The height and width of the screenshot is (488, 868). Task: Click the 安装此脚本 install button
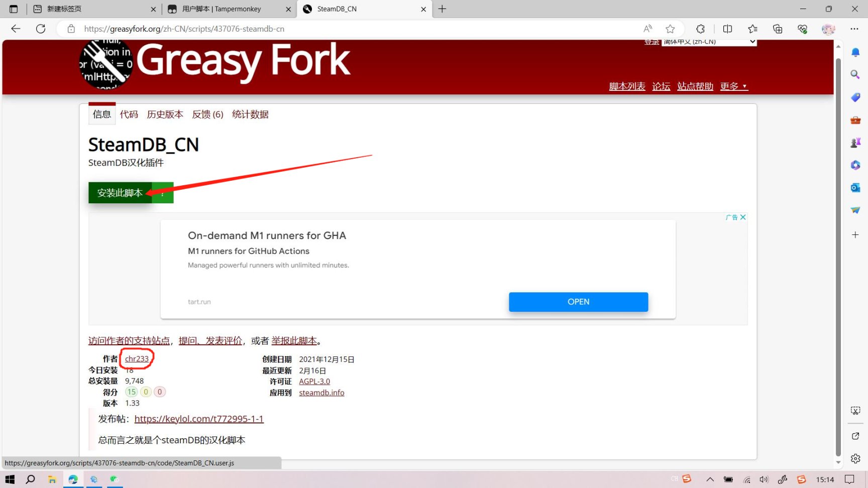tap(120, 193)
